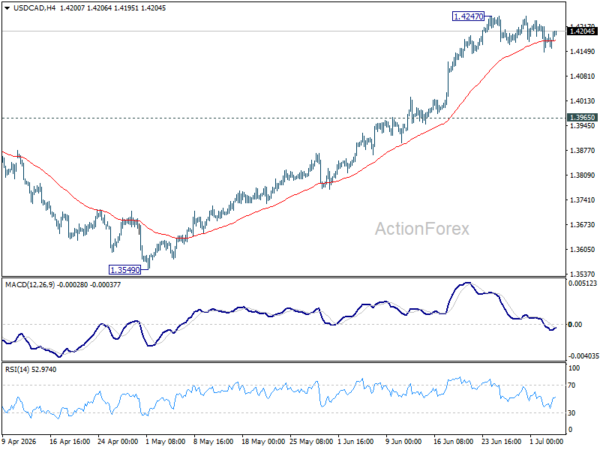The width and height of the screenshot is (600, 450).
Task: Click the 16 Apr 16:00 time label
Action: [70, 442]
